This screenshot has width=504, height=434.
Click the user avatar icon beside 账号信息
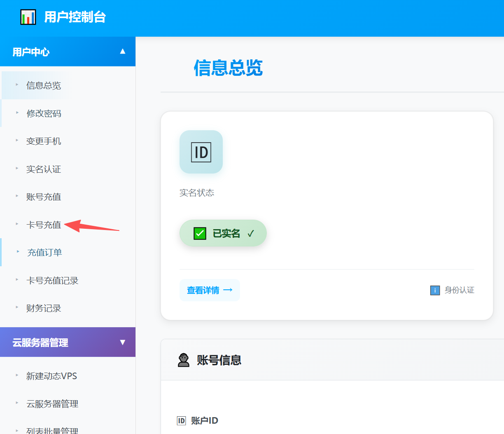pyautogui.click(x=184, y=360)
